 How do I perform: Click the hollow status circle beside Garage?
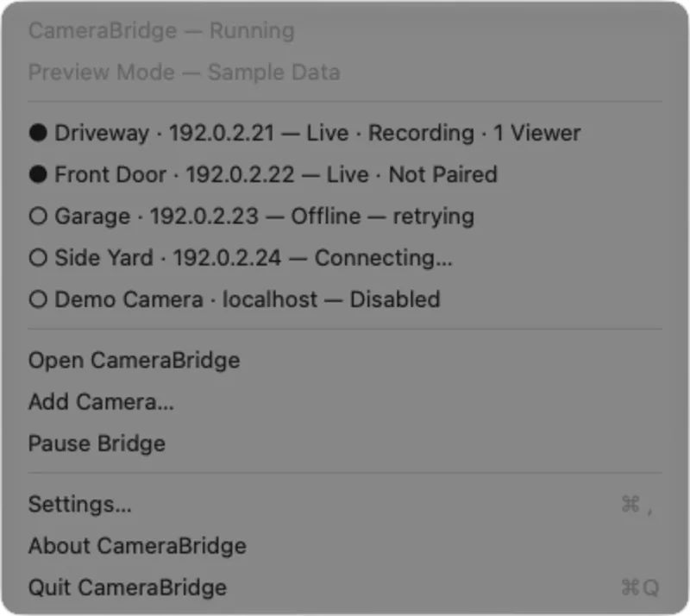click(38, 217)
